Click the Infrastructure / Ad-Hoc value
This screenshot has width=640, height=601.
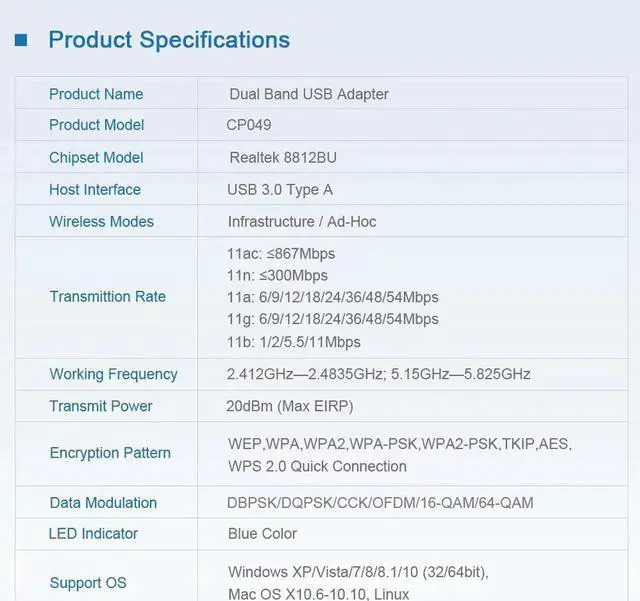[302, 221]
